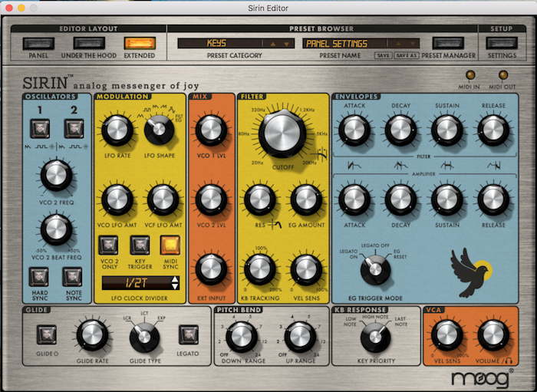The height and width of the screenshot is (392, 537).
Task: Click the amplifier envelope Decay knob
Action: pos(400,200)
